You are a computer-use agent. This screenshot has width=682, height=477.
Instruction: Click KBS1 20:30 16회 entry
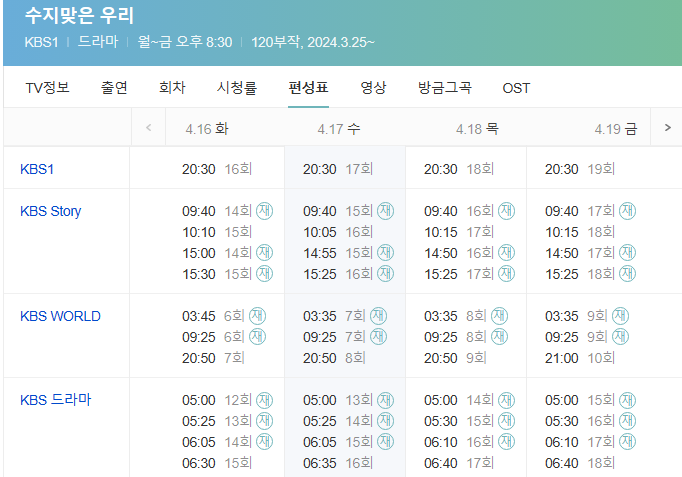click(217, 169)
